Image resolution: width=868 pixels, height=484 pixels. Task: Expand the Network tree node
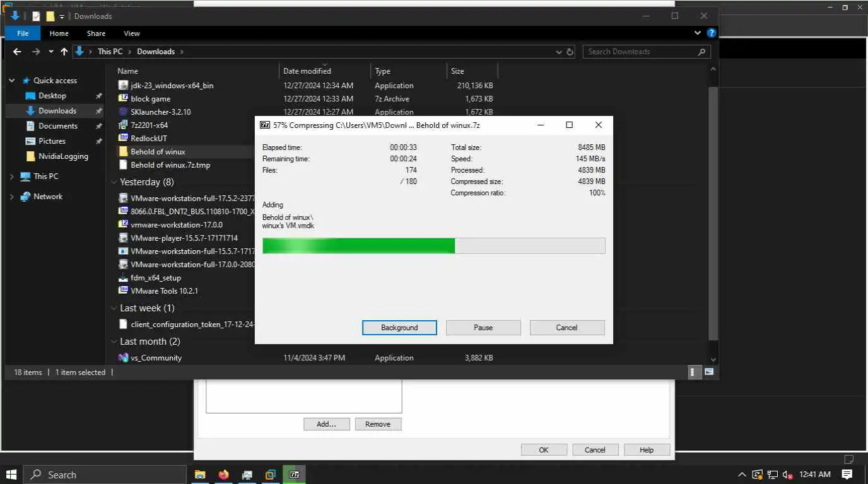[x=12, y=197]
